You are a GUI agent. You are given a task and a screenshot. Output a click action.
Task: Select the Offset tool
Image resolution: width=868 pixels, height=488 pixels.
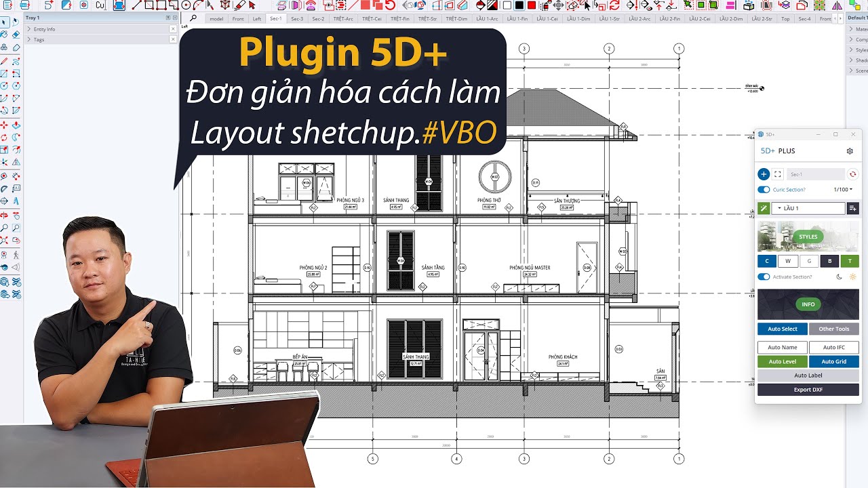[x=16, y=150]
